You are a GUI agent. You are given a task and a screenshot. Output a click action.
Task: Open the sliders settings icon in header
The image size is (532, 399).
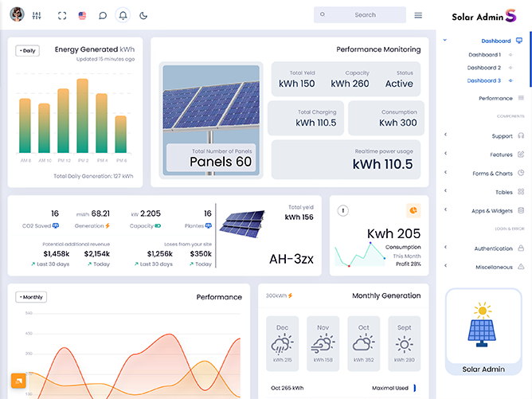click(38, 15)
